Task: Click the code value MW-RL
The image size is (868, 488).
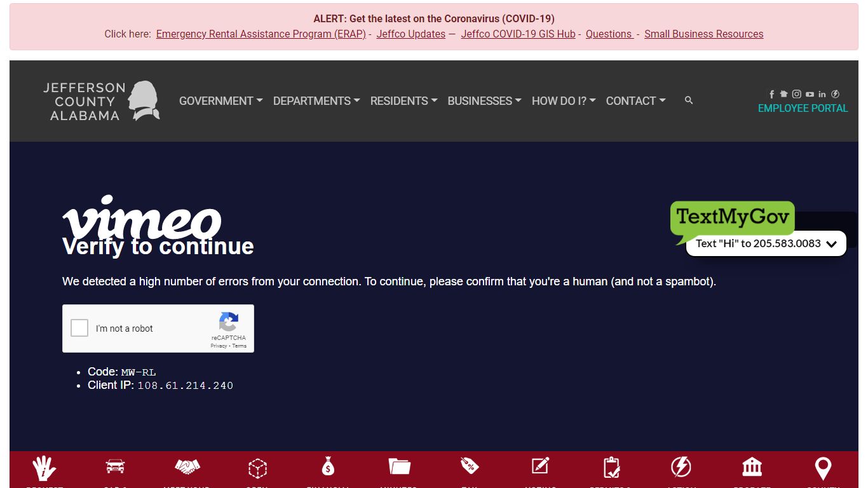Action: click(139, 372)
